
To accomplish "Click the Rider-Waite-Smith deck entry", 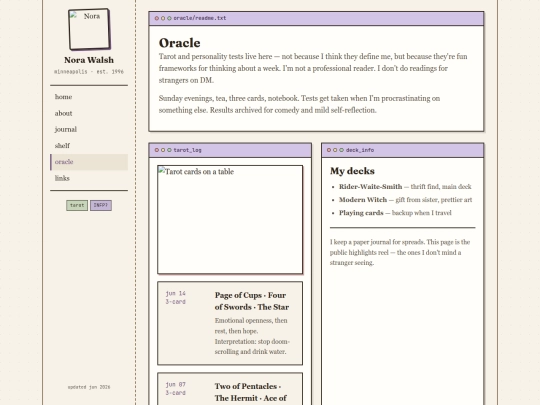I will point(405,187).
